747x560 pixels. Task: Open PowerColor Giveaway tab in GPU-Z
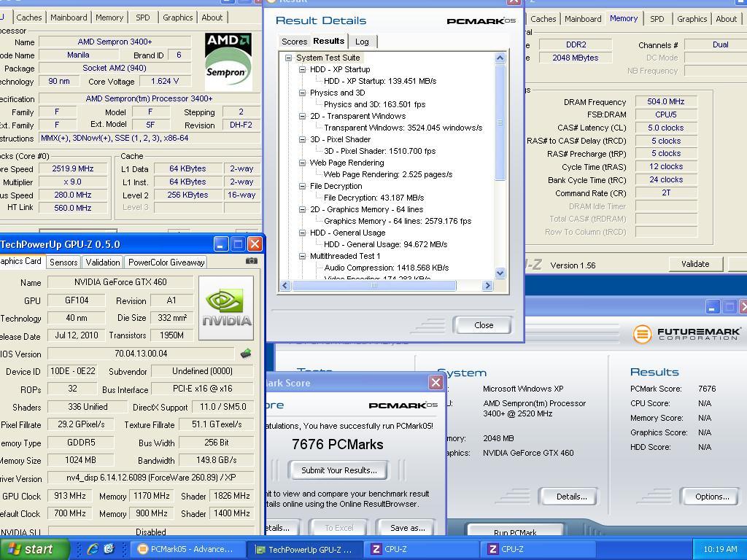[x=166, y=262]
